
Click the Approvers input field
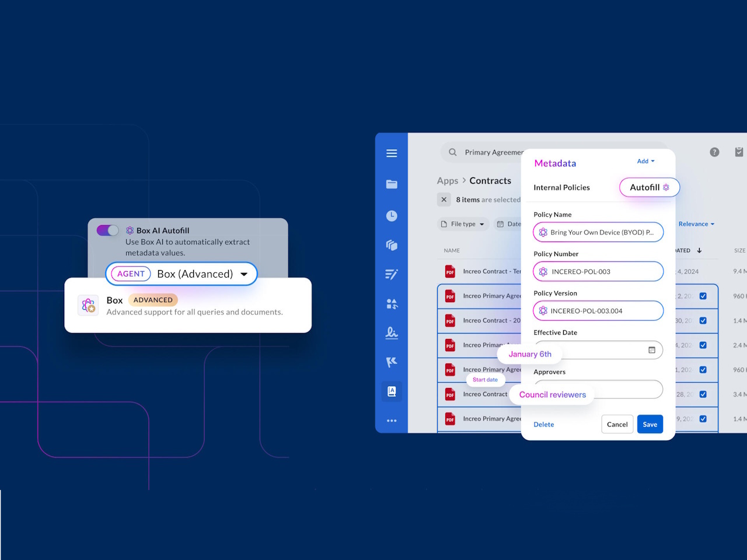coord(598,389)
